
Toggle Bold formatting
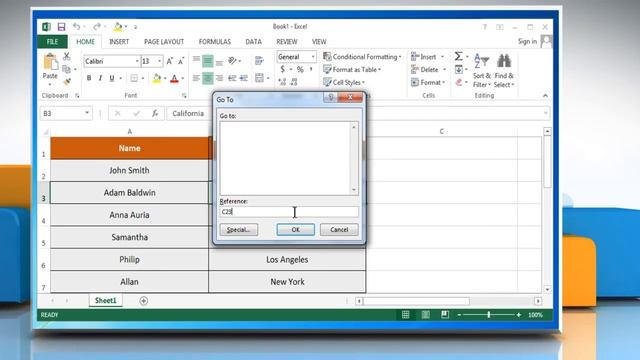(89, 78)
